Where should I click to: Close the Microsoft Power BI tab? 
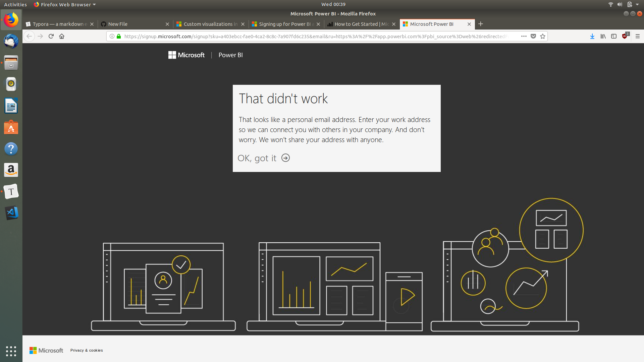point(469,24)
